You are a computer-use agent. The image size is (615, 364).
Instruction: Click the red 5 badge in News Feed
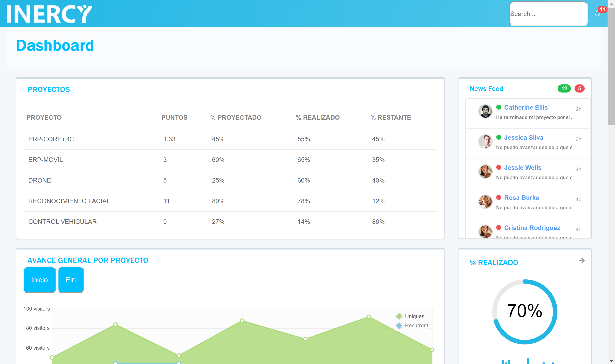pyautogui.click(x=579, y=88)
